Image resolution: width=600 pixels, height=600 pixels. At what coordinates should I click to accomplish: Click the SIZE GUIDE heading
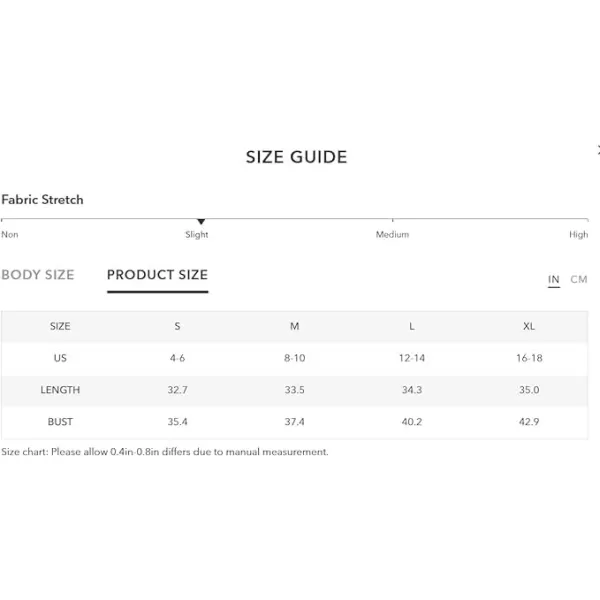(297, 157)
